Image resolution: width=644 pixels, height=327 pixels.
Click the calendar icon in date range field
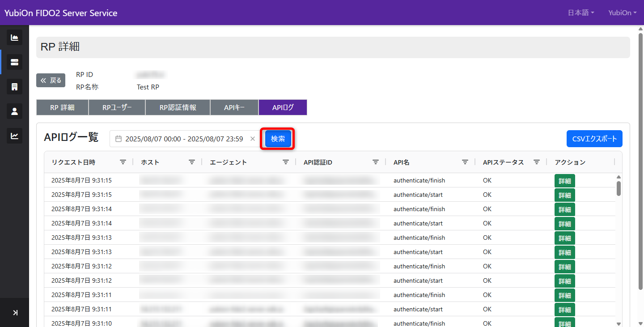click(119, 139)
